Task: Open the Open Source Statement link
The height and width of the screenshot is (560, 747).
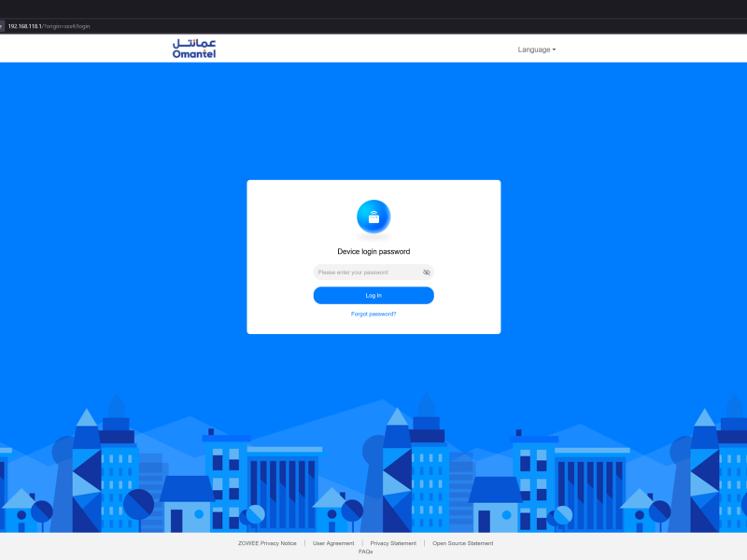Action: (x=462, y=543)
